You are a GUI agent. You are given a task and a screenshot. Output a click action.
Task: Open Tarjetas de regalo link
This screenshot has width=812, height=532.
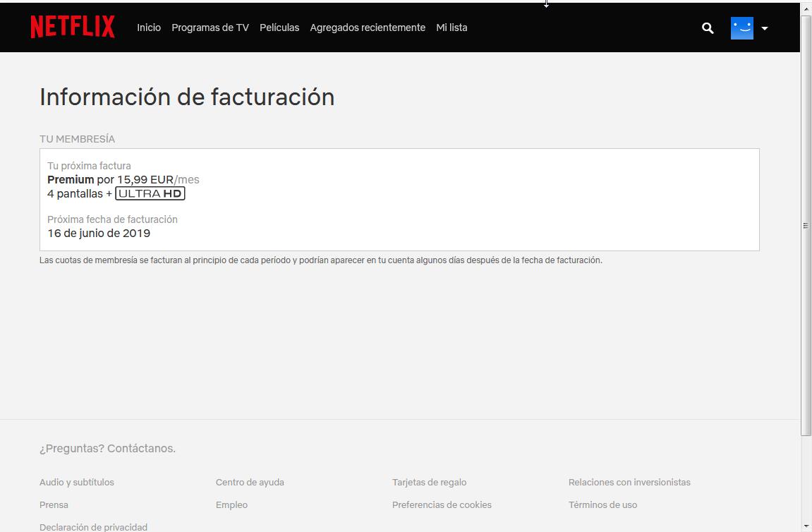(x=430, y=483)
